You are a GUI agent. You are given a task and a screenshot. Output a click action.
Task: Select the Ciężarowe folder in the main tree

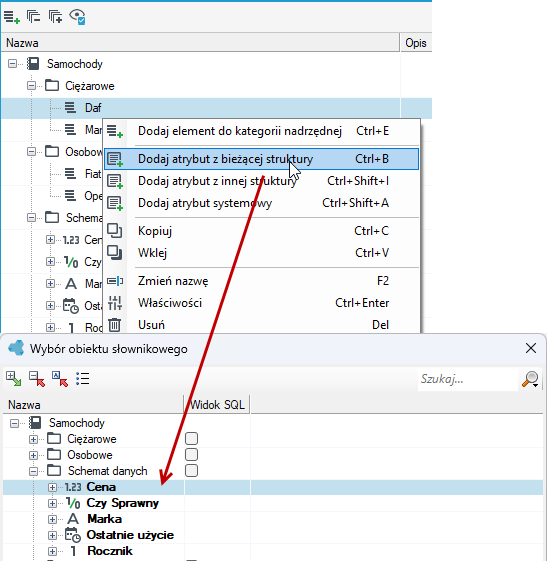tap(89, 86)
